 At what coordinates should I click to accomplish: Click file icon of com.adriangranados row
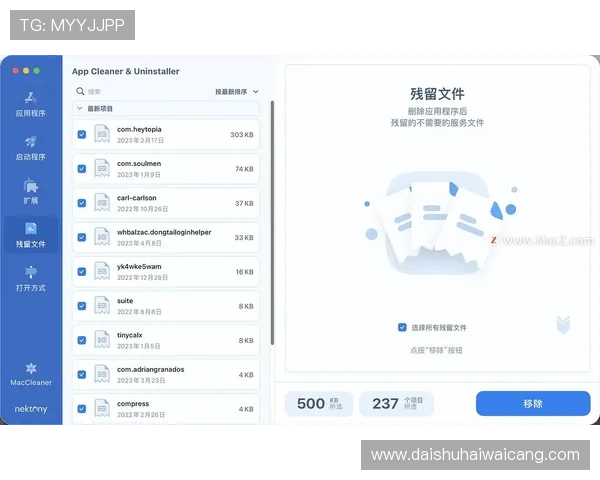pos(102,374)
